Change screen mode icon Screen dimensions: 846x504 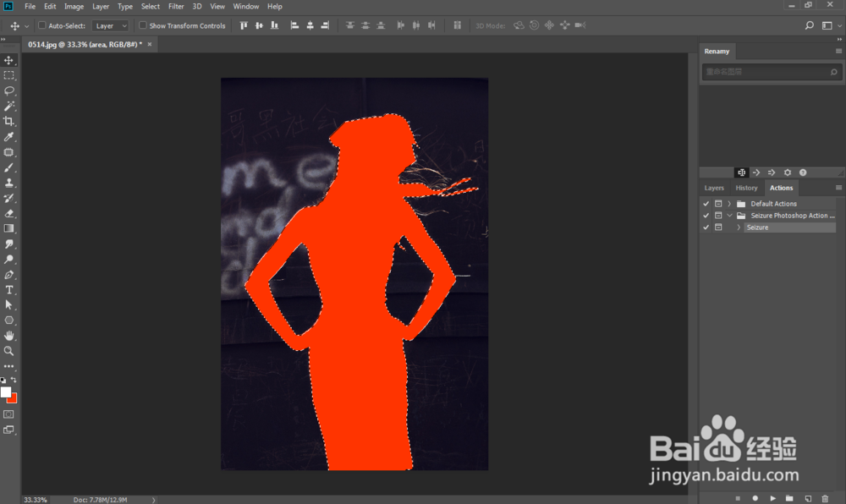pyautogui.click(x=8, y=430)
